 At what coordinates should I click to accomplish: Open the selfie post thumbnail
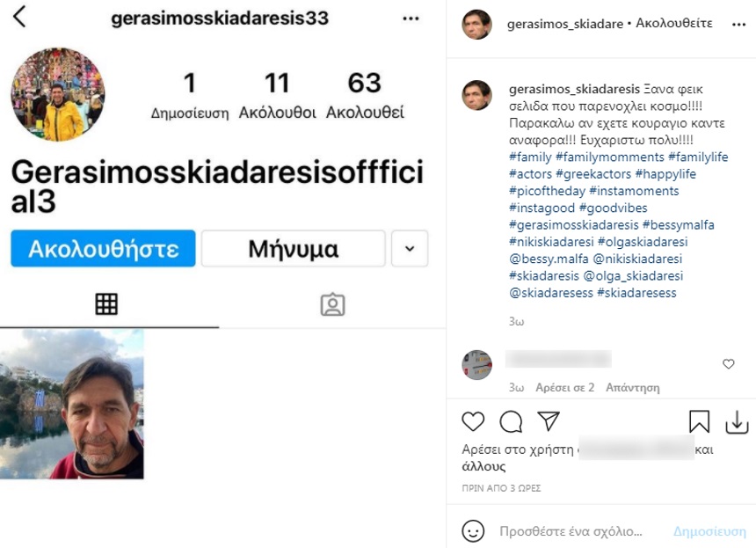click(72, 405)
